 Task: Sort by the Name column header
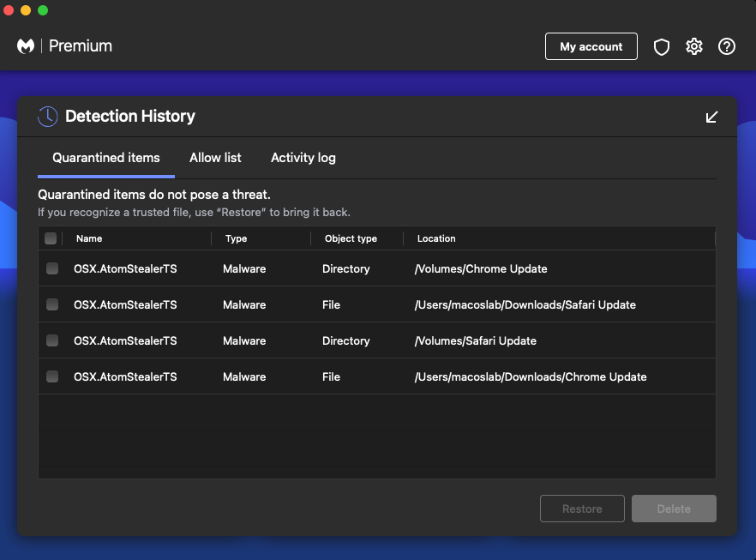tap(89, 238)
